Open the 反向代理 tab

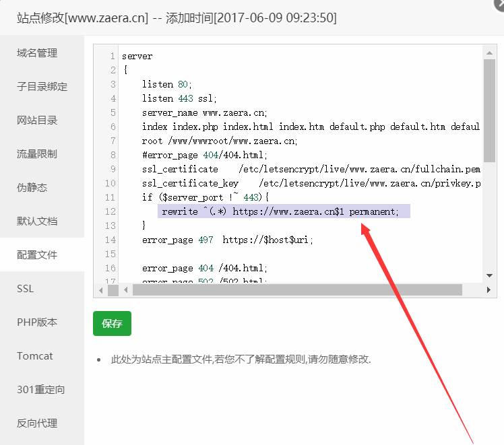(42, 423)
